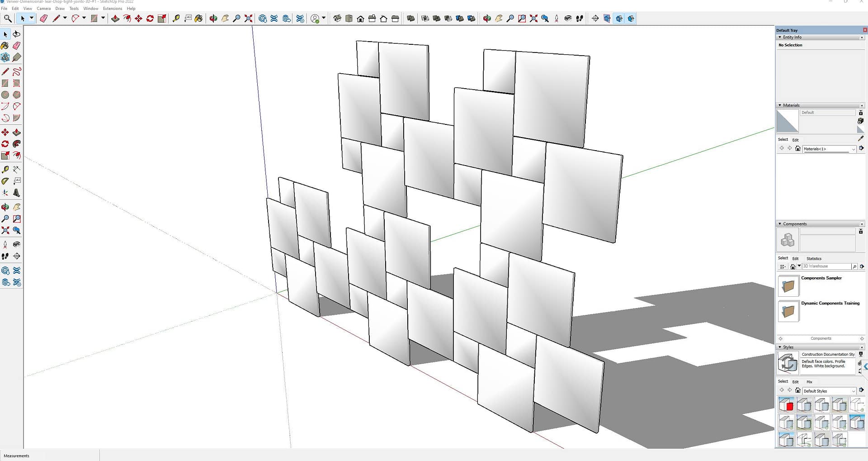The width and height of the screenshot is (868, 461).
Task: Switch to Mix tab in Styles
Action: tap(809, 382)
